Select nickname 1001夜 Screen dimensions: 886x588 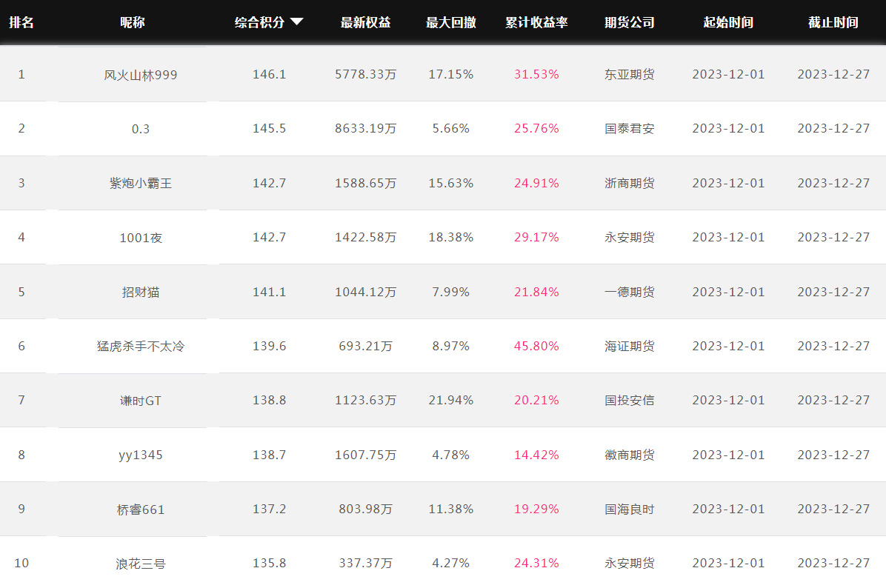(141, 238)
